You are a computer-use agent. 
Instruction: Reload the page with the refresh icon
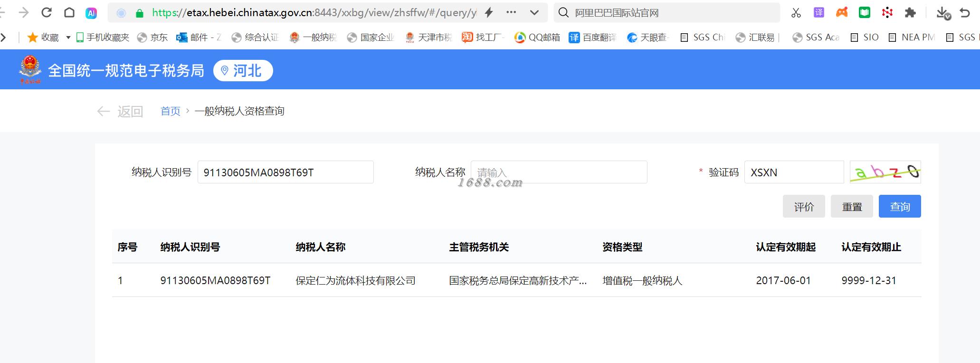[47, 13]
